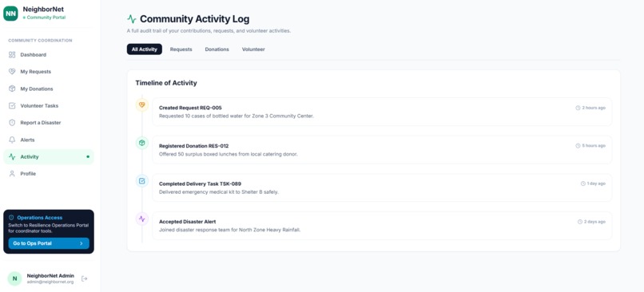
Task: Open the Created Request REQ-005 entry
Action: click(382, 112)
